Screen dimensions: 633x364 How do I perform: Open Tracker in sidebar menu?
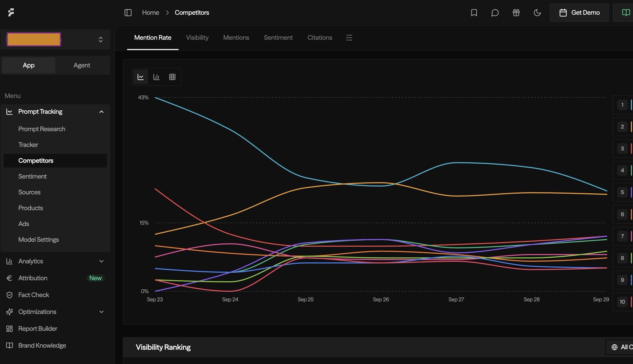pos(28,145)
